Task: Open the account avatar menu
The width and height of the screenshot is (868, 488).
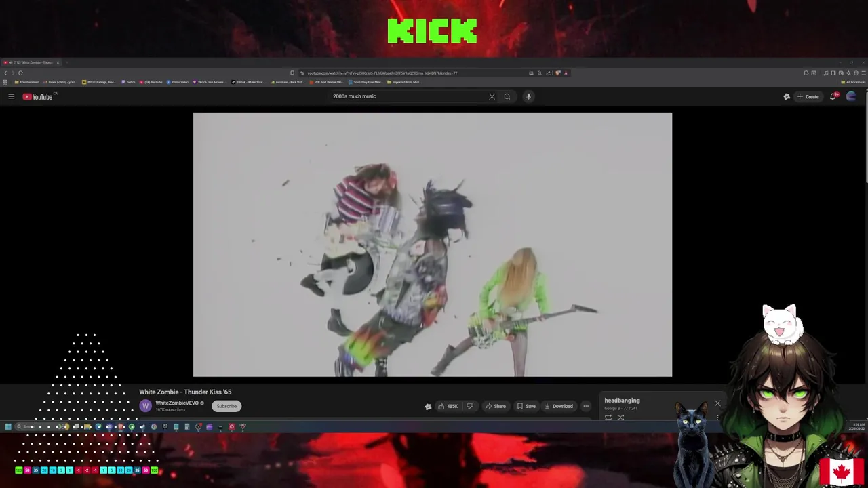Action: point(851,96)
